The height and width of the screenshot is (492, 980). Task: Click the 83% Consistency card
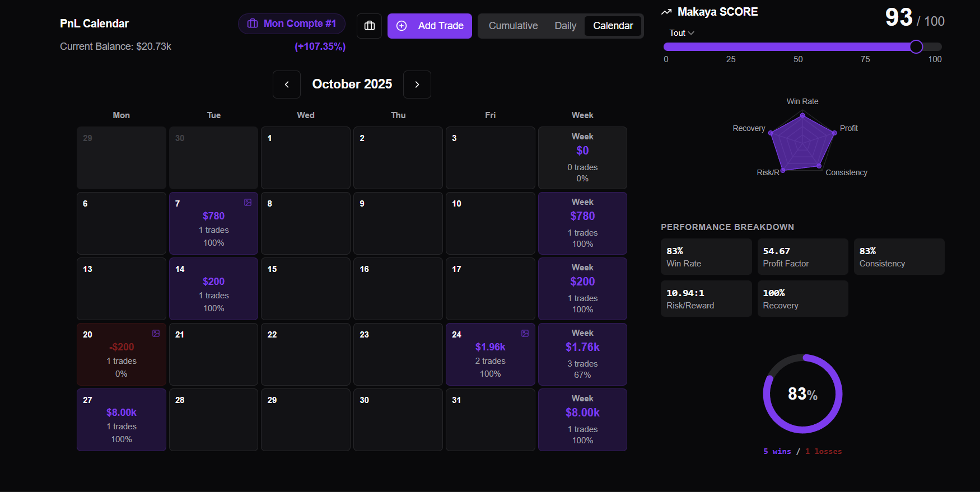point(899,257)
